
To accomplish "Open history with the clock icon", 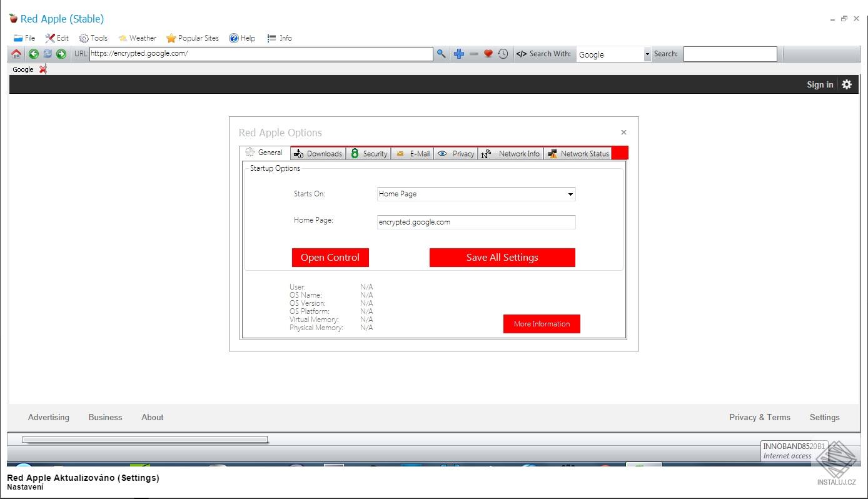I will [503, 54].
